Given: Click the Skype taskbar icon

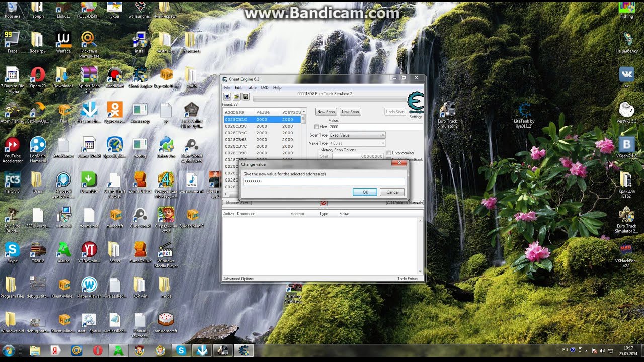Looking at the screenshot, I should [181, 351].
